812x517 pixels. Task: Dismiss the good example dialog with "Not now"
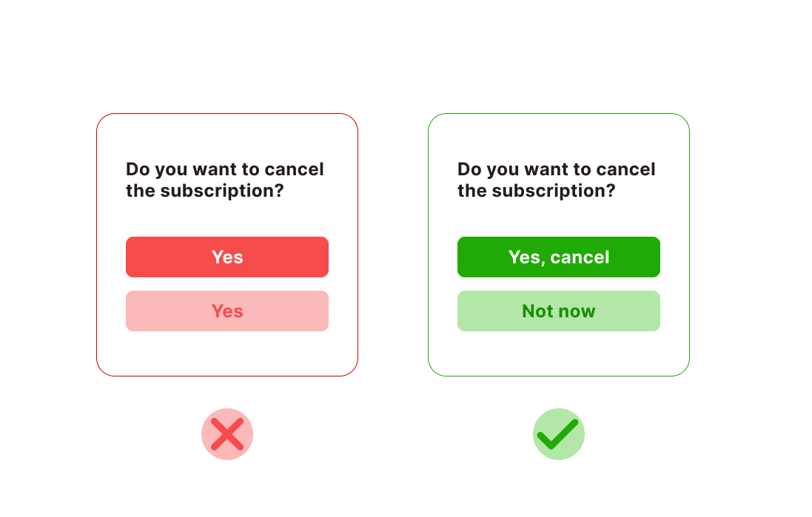pyautogui.click(x=558, y=311)
